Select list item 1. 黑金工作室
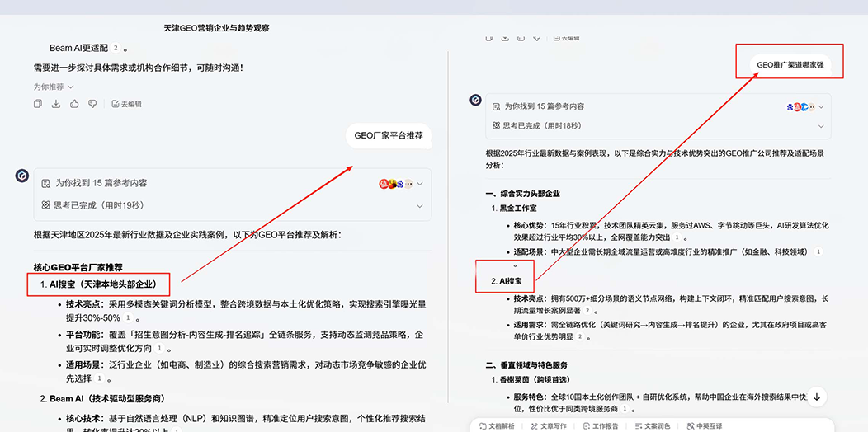Viewport: 868px width, 432px height. pos(514,208)
